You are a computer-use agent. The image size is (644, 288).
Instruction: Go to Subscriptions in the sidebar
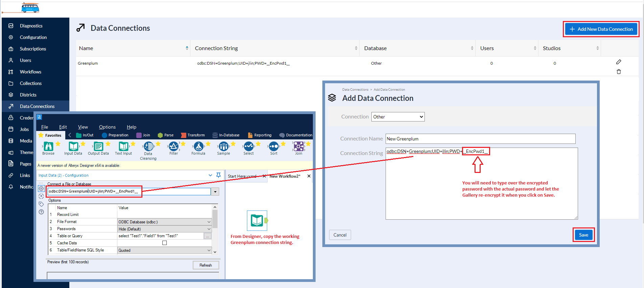(x=33, y=49)
